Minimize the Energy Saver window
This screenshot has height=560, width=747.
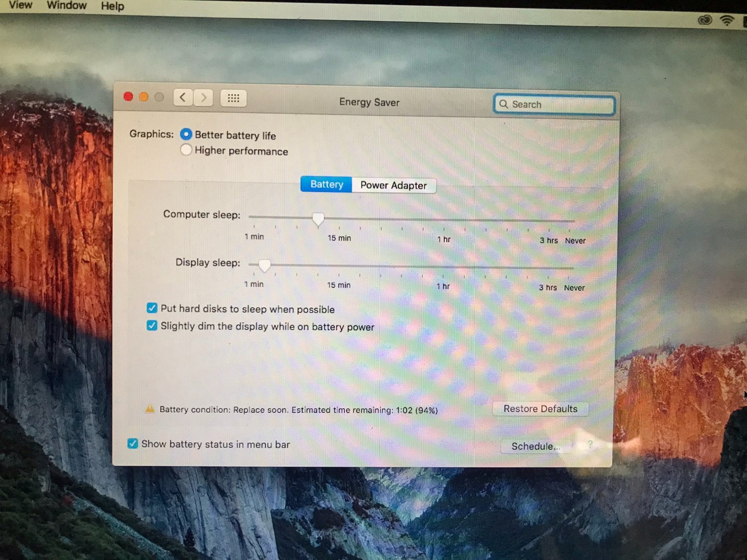point(144,96)
